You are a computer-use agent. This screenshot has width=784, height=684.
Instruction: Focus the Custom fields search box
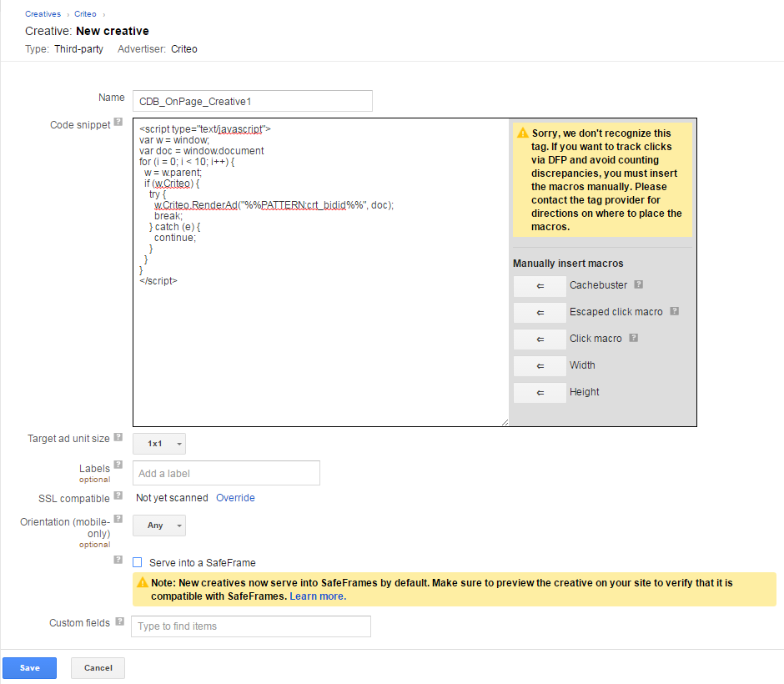click(250, 626)
